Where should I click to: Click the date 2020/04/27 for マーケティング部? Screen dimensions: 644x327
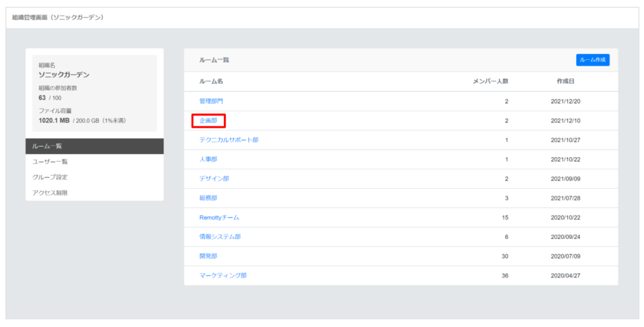565,275
